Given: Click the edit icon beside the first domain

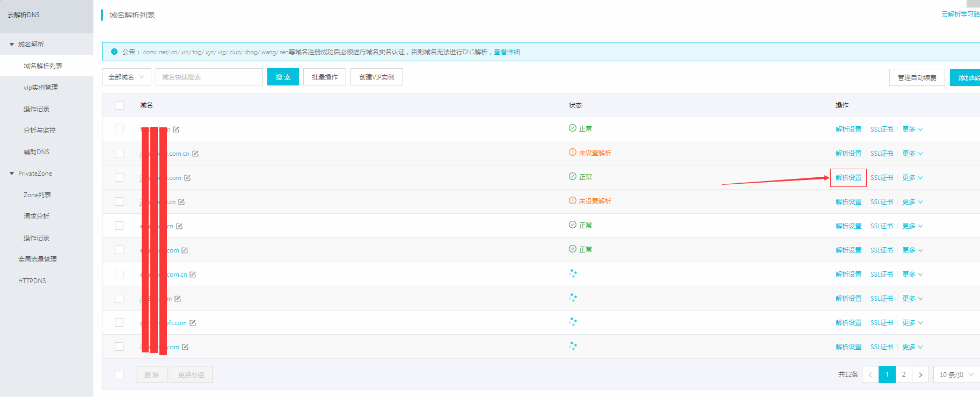Looking at the screenshot, I should (x=176, y=129).
